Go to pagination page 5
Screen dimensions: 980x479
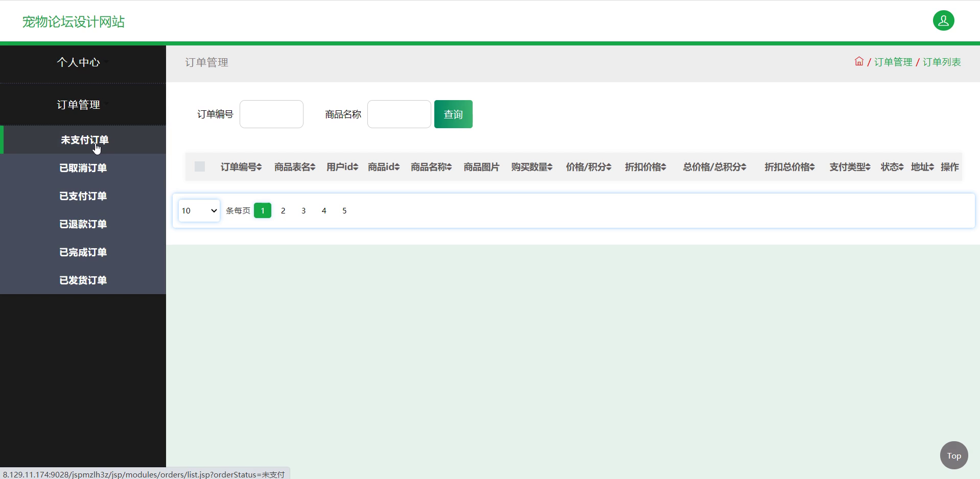[344, 210]
